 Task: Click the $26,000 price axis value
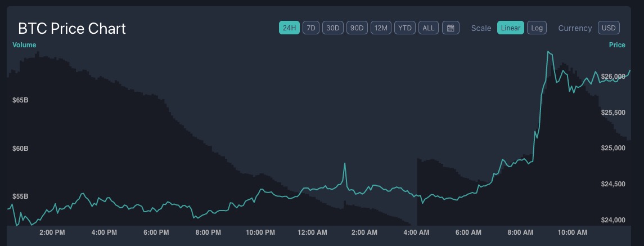tap(613, 77)
